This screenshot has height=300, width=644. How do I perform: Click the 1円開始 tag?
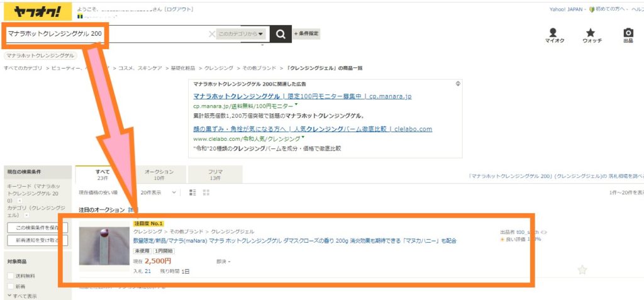tap(164, 251)
